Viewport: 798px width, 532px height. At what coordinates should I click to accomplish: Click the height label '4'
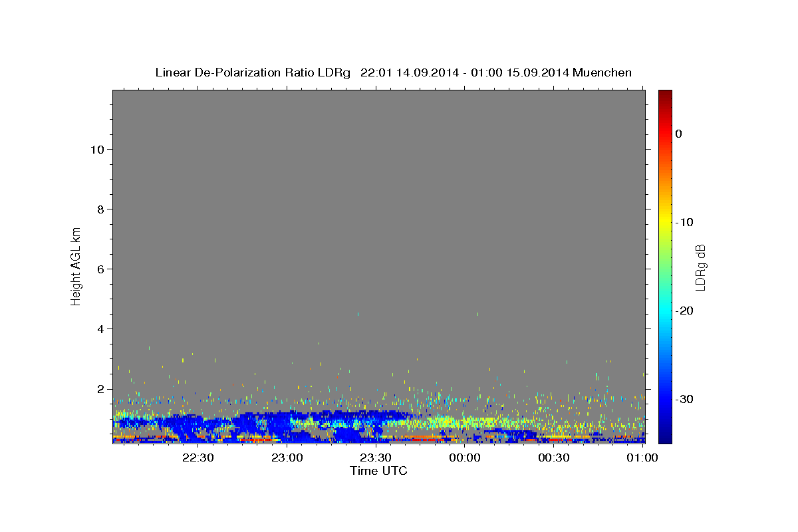coord(99,329)
